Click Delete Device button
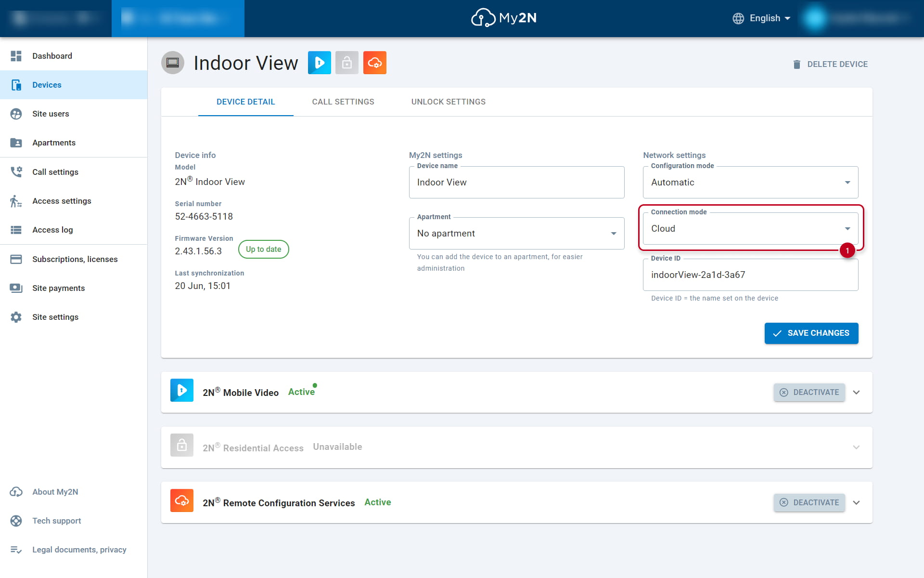Screen dimensions: 924x578 [830, 64]
